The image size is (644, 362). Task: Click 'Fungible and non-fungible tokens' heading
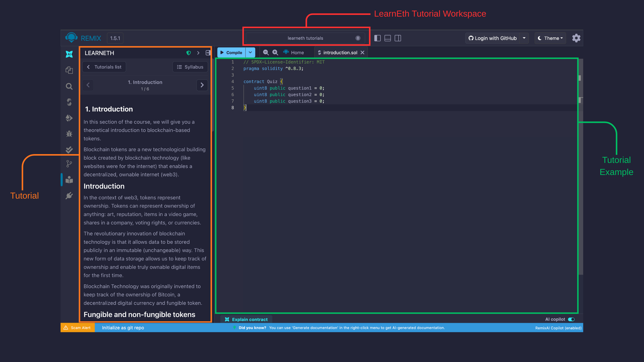139,314
